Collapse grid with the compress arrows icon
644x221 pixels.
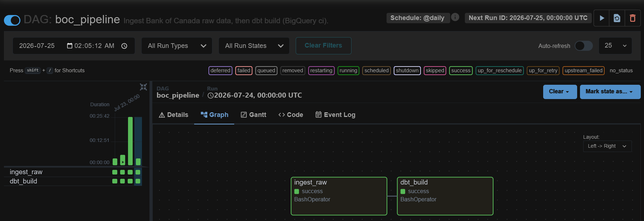(143, 87)
